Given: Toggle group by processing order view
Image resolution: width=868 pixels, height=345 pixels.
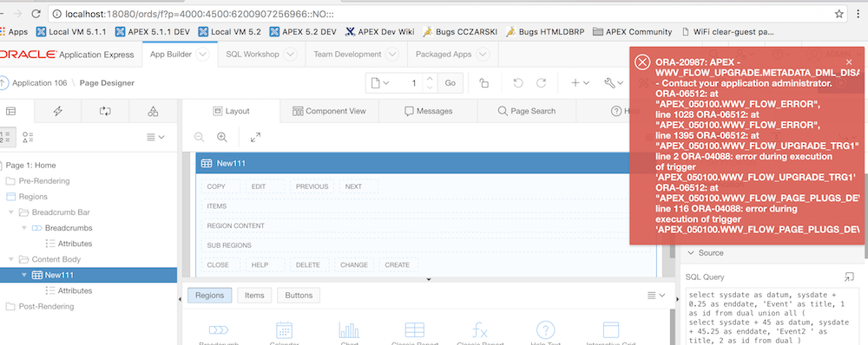Looking at the screenshot, I should tap(7, 137).
